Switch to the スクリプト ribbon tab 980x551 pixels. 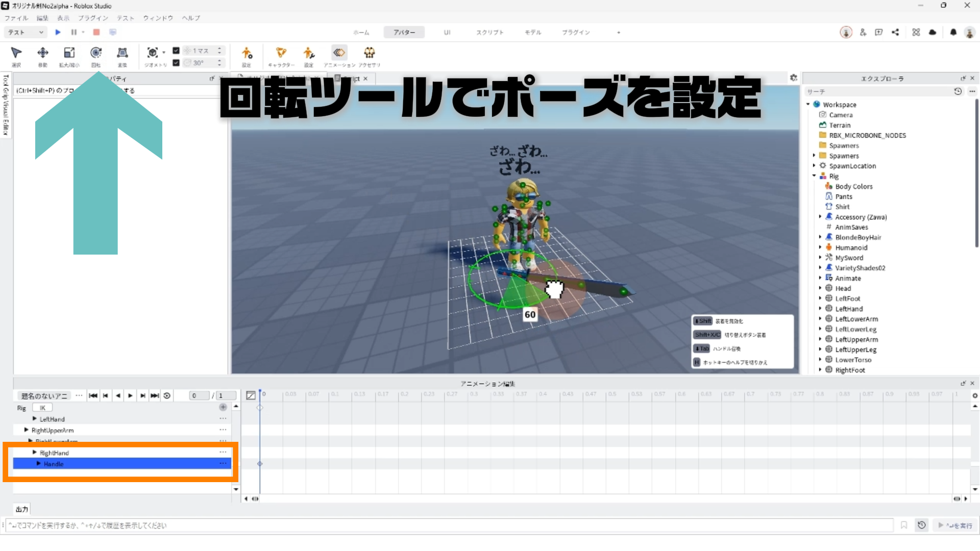coord(489,32)
